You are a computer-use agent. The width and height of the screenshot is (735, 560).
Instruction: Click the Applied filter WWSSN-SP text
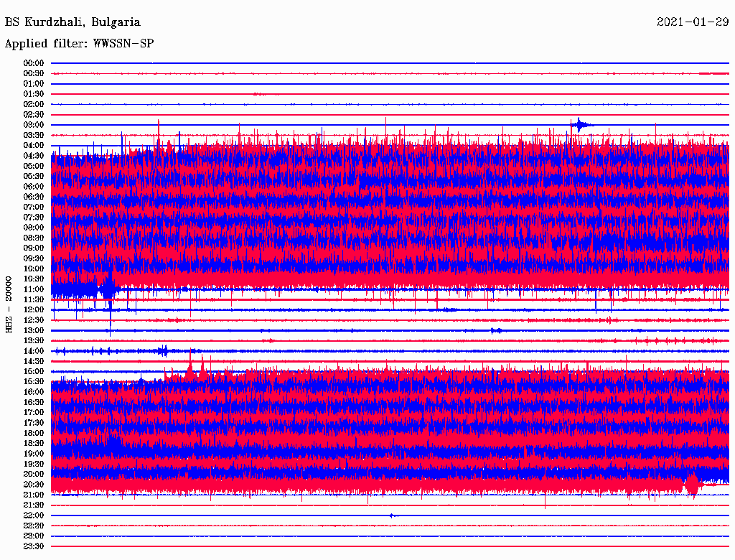[x=79, y=44]
